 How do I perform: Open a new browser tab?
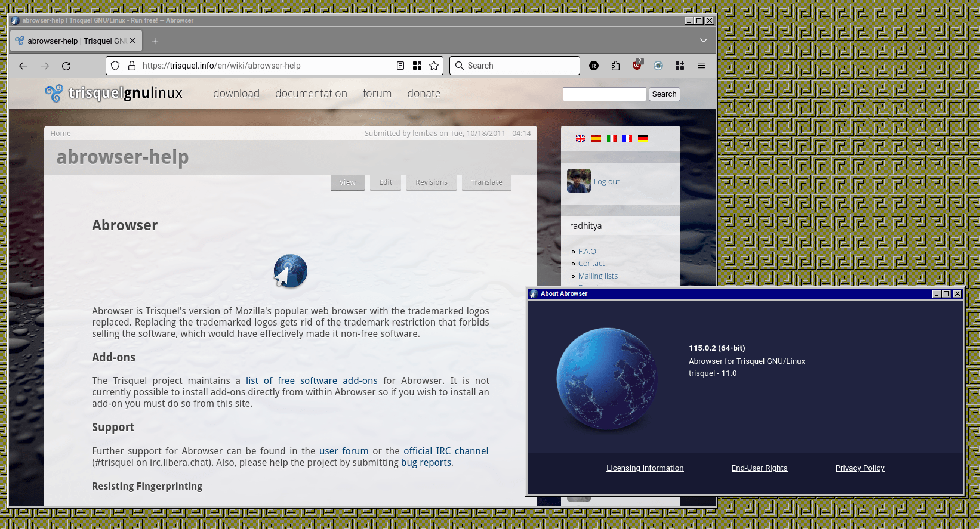(x=155, y=41)
